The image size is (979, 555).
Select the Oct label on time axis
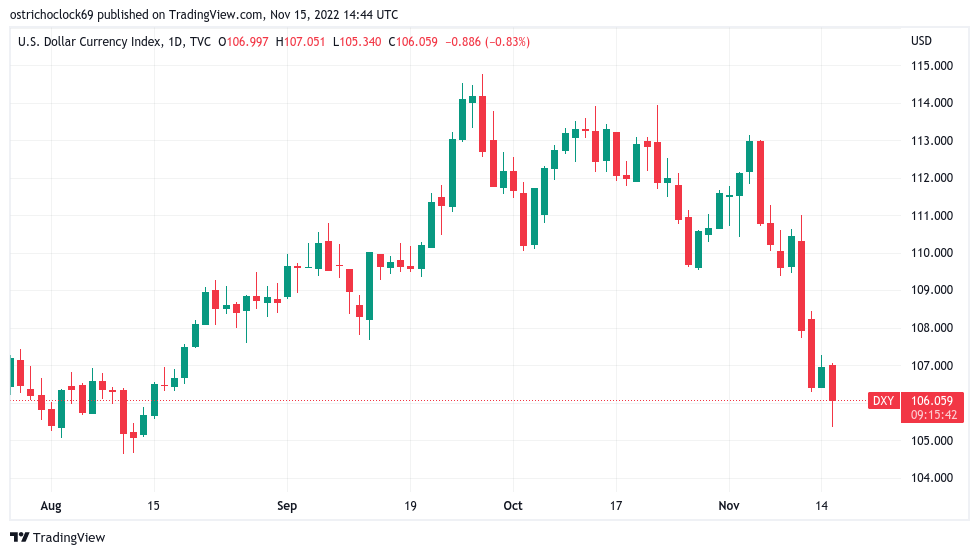click(x=512, y=506)
